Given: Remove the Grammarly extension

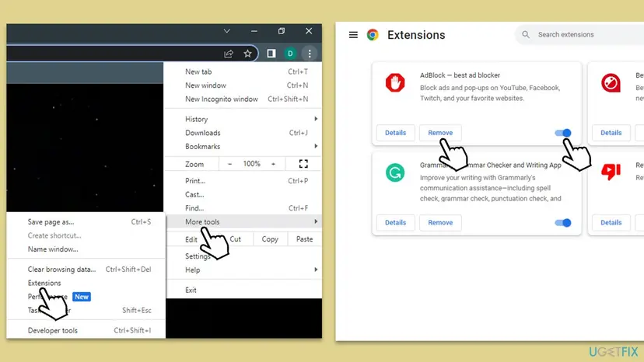Looking at the screenshot, I should [440, 222].
